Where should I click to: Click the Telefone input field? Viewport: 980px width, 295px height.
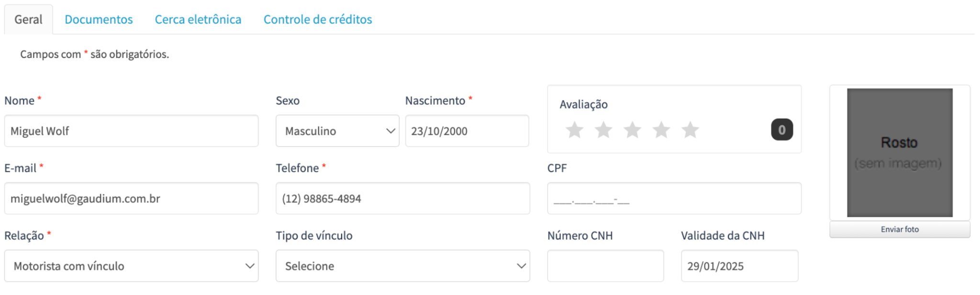click(x=402, y=198)
